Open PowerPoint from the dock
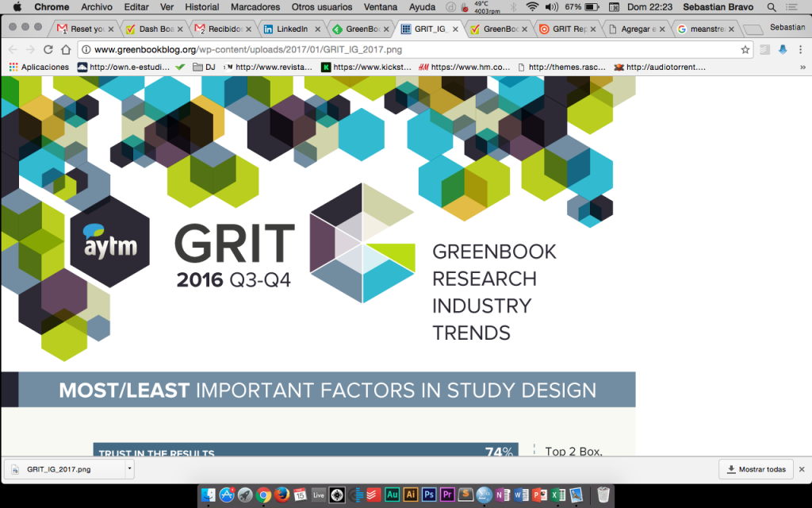Image resolution: width=812 pixels, height=508 pixels. pyautogui.click(x=539, y=495)
